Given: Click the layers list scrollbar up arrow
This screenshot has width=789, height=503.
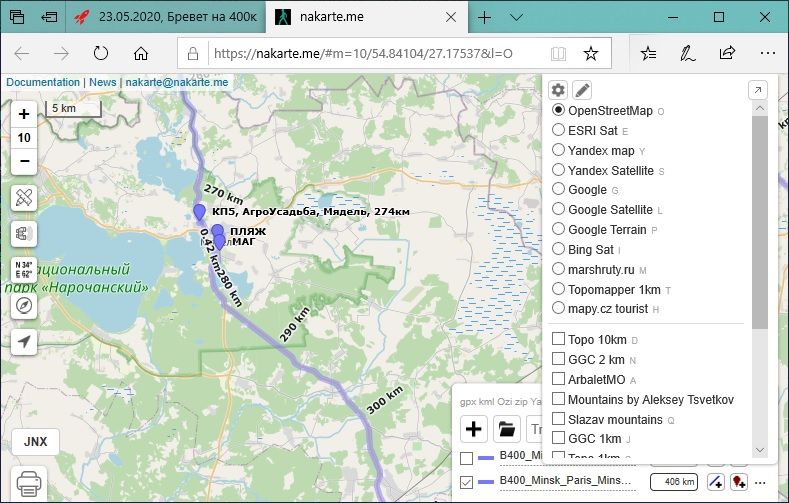Looking at the screenshot, I should tap(760, 108).
